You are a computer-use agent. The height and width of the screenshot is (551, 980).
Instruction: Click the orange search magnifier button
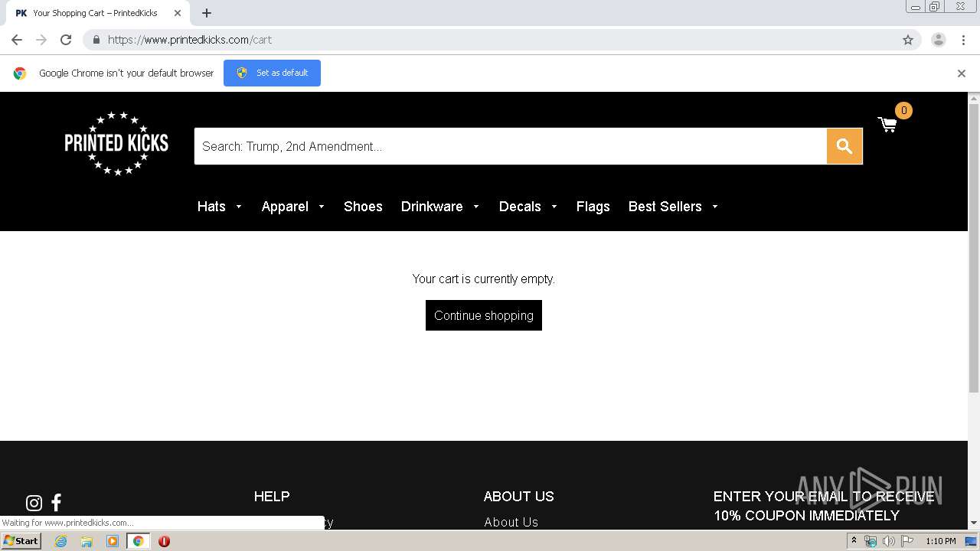pos(844,146)
